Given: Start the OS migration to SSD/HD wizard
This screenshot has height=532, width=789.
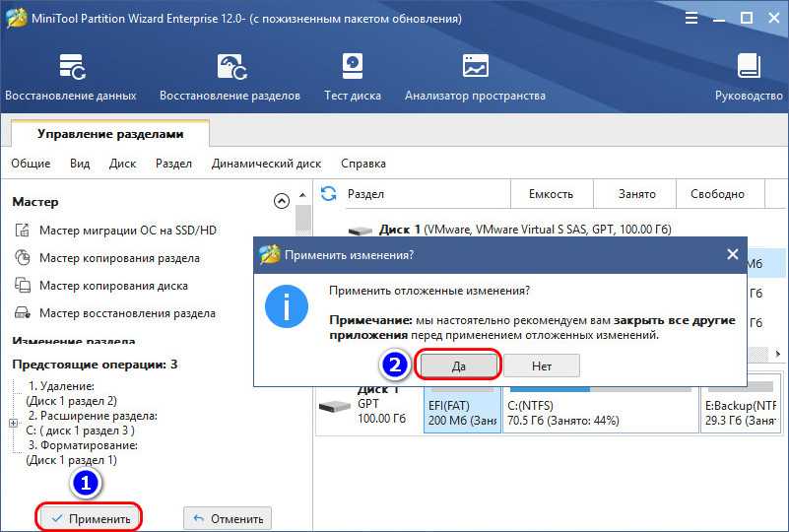Looking at the screenshot, I should (x=127, y=231).
